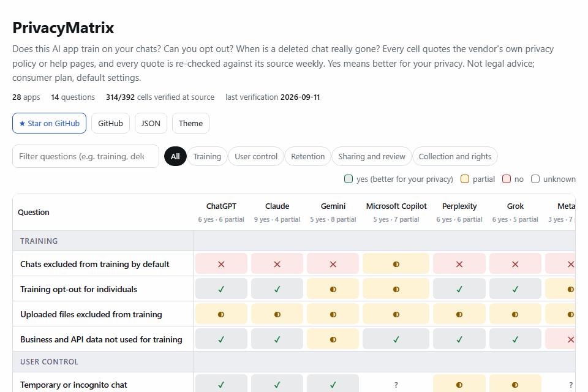Switch the Theme button
The height and width of the screenshot is (392, 588).
pyautogui.click(x=190, y=123)
